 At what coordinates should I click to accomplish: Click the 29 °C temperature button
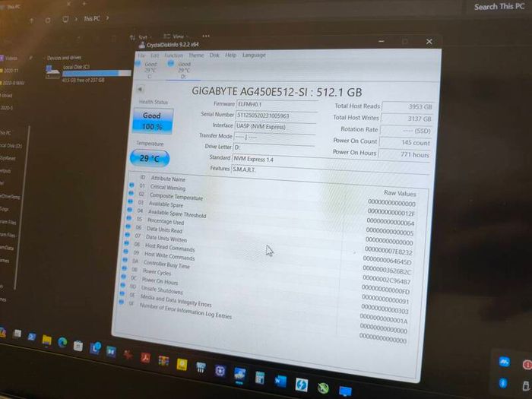point(150,158)
